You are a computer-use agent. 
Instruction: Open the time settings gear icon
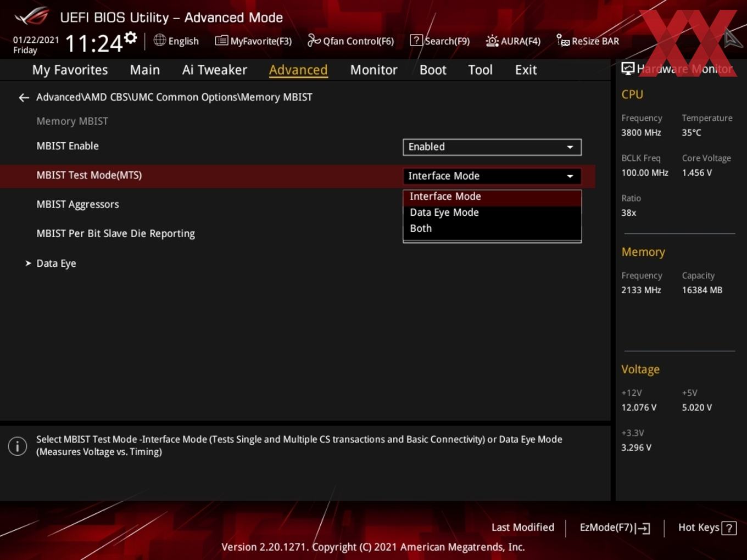(131, 38)
